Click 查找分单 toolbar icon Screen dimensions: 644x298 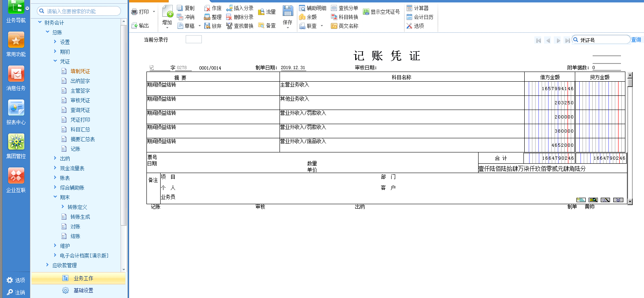point(334,8)
